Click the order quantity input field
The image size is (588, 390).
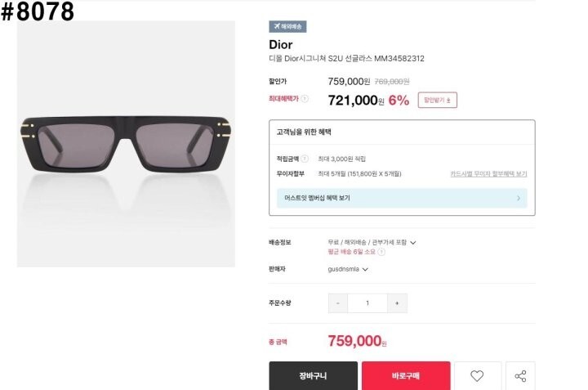(367, 303)
